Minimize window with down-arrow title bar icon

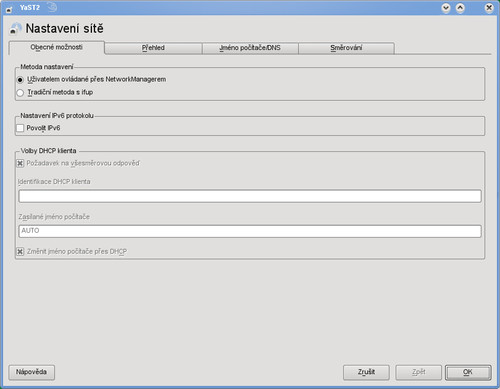pos(446,8)
